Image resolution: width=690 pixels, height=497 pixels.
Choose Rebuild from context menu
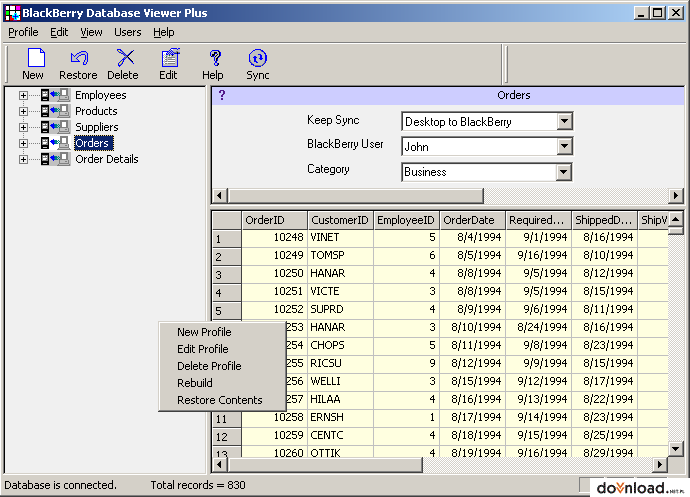pos(195,383)
